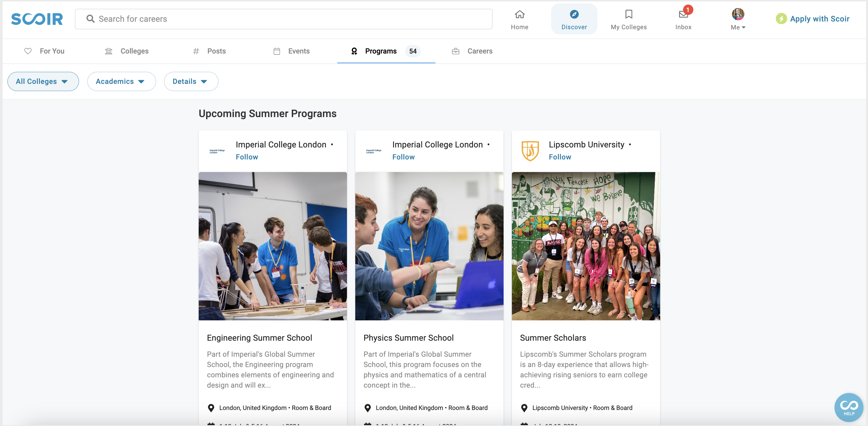Click the Inbox notification badge
The width and height of the screenshot is (868, 426).
[x=688, y=10]
